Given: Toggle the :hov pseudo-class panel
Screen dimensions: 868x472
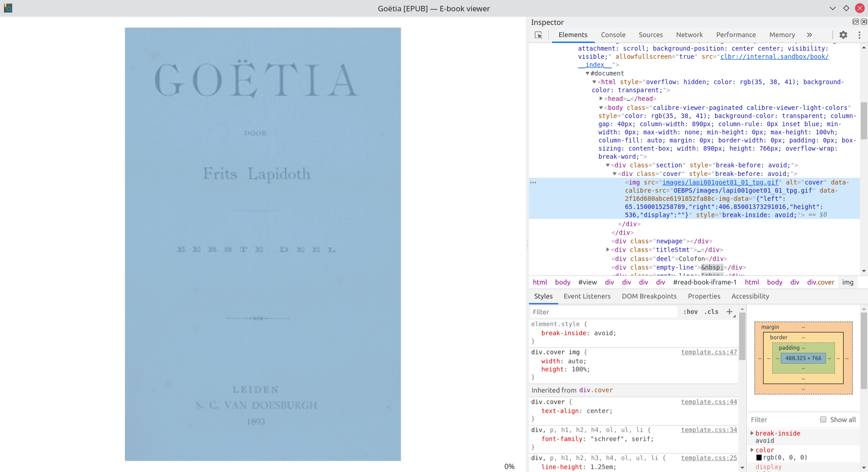Looking at the screenshot, I should click(691, 312).
